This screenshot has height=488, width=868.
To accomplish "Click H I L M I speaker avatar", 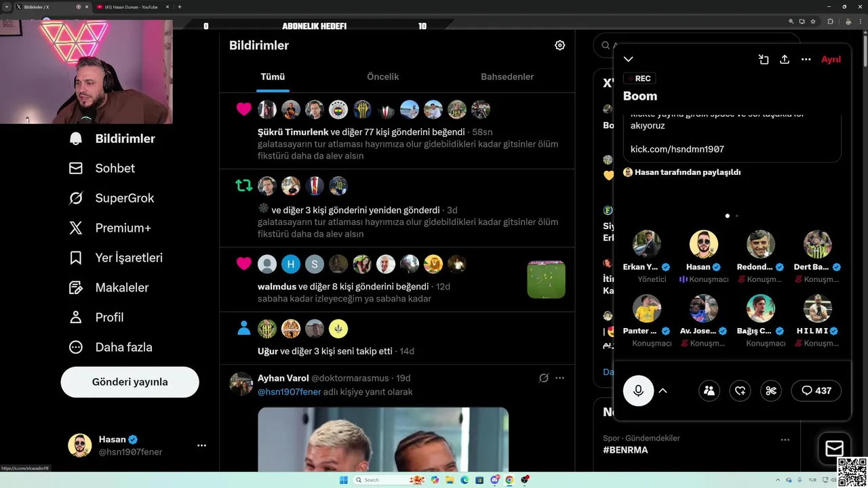I will click(818, 308).
